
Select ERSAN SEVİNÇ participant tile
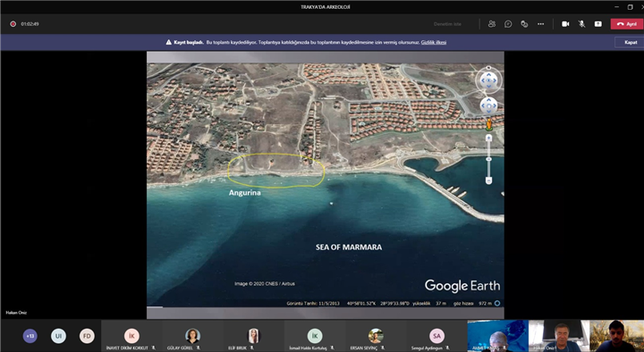376,336
